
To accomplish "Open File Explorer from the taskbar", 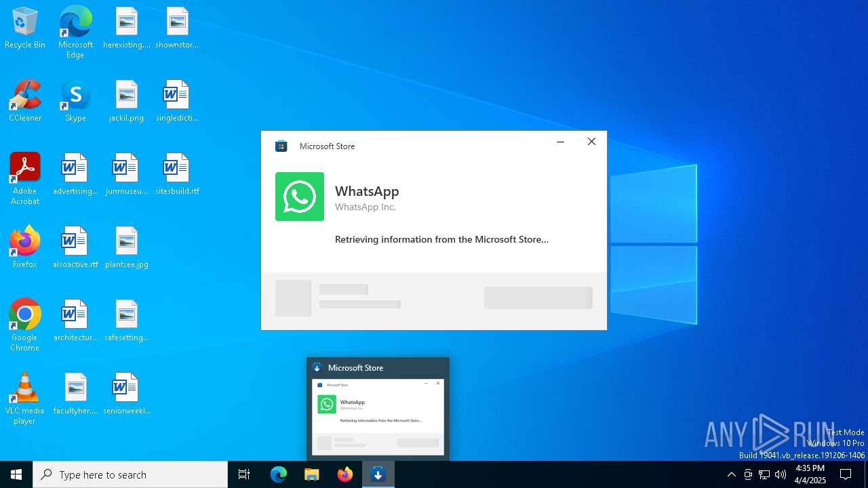I will [x=312, y=474].
